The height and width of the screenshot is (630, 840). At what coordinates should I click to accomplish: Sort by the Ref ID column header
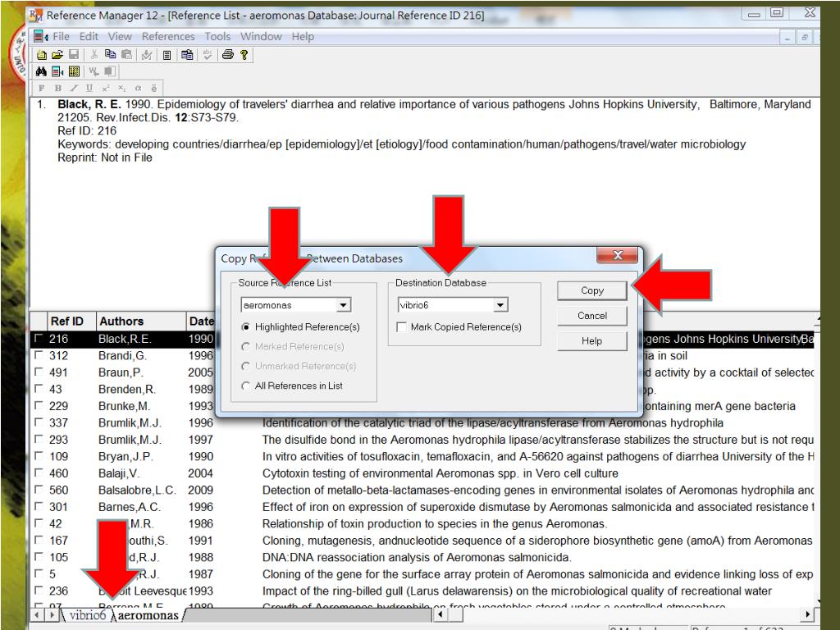pos(71,321)
